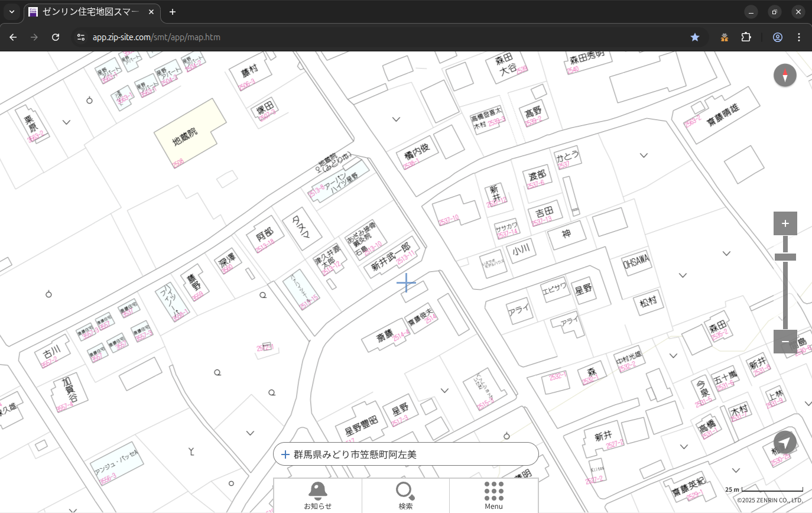
Task: Zoom out with the minus button
Action: tap(785, 342)
